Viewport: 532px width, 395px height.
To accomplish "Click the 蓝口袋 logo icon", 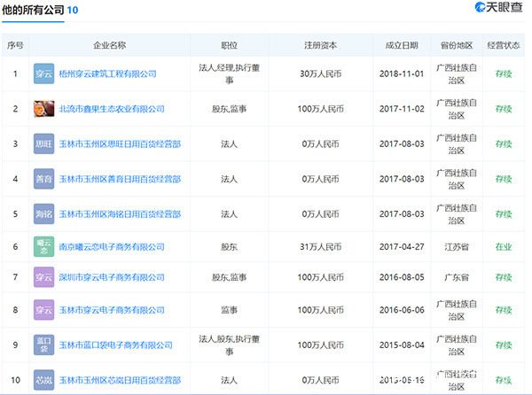I will [x=43, y=345].
